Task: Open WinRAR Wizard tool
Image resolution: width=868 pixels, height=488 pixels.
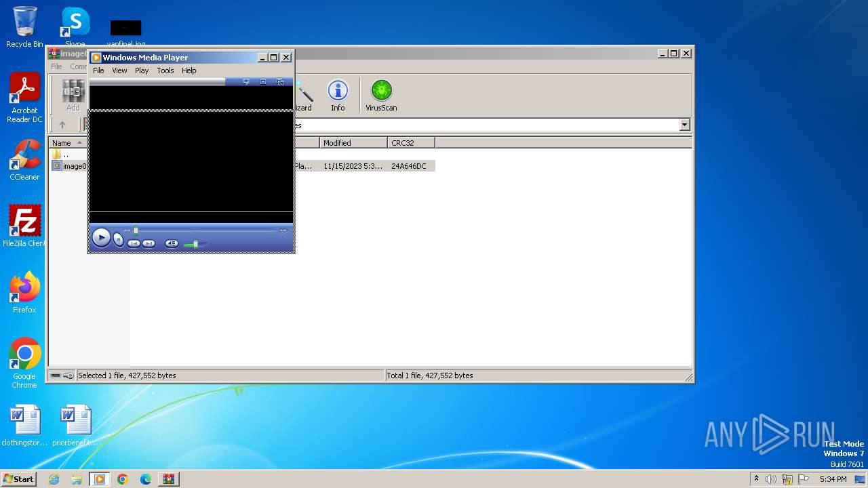Action: [303, 95]
